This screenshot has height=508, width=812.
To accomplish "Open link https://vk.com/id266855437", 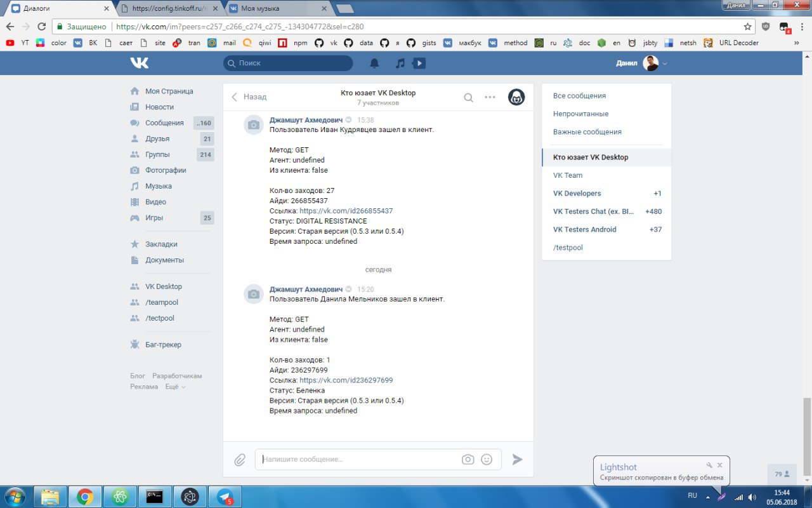I will click(x=346, y=211).
